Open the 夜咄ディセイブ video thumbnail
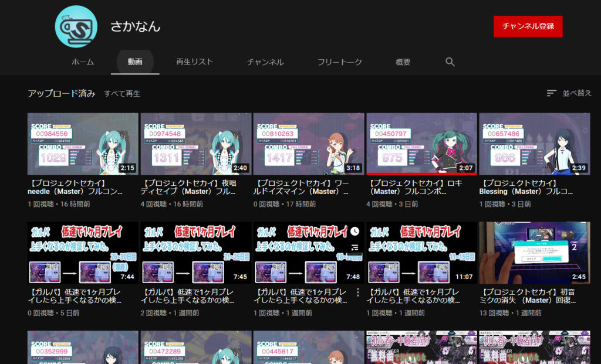 click(196, 144)
